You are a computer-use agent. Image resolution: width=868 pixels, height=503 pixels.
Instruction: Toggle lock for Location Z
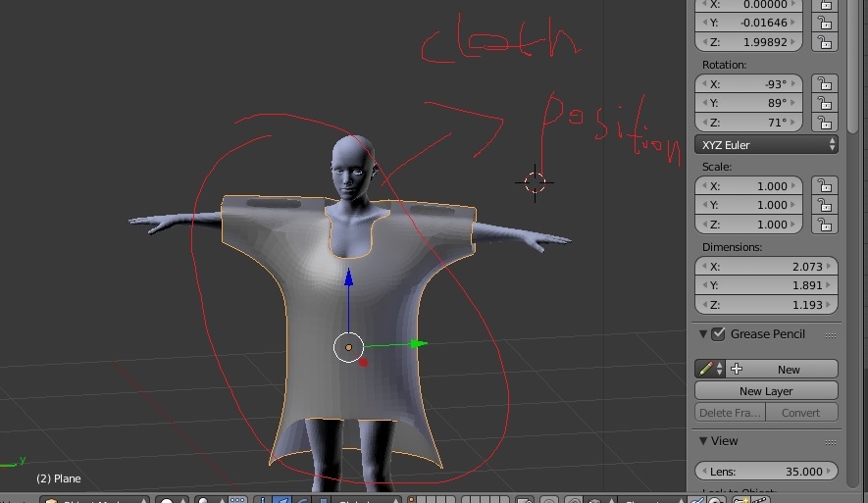[825, 42]
